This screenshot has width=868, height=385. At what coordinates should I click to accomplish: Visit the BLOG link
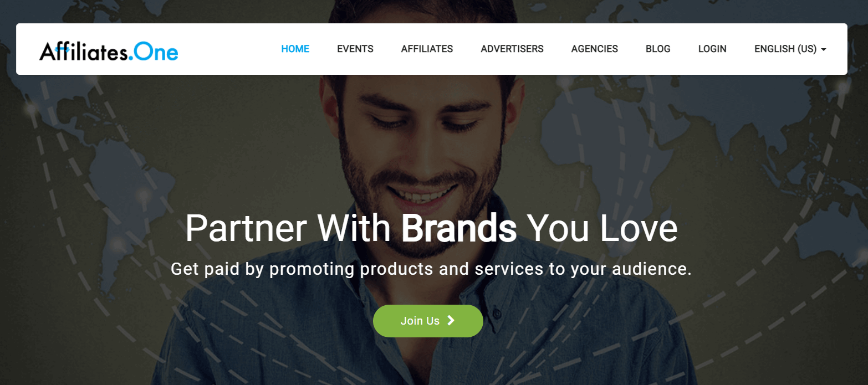tap(658, 49)
